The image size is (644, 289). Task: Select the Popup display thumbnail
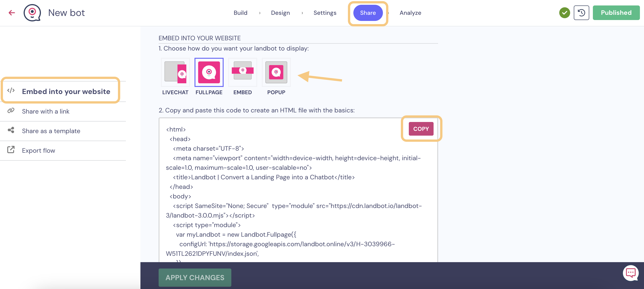[276, 72]
